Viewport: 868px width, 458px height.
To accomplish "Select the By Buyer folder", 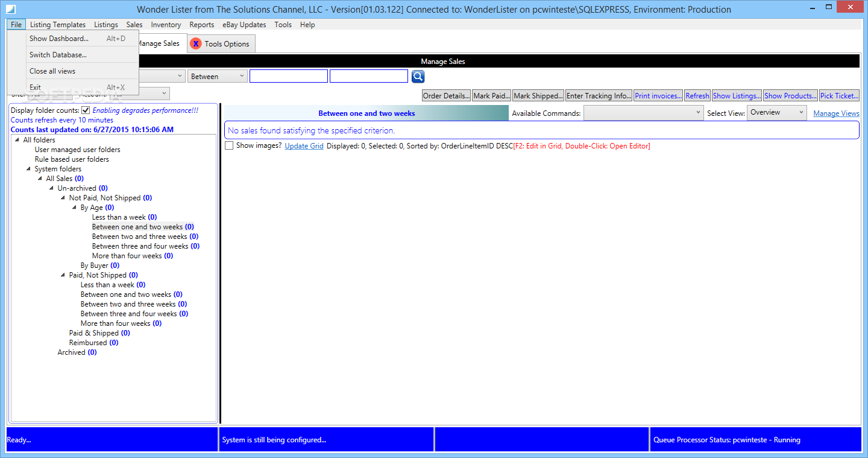I will point(100,266).
